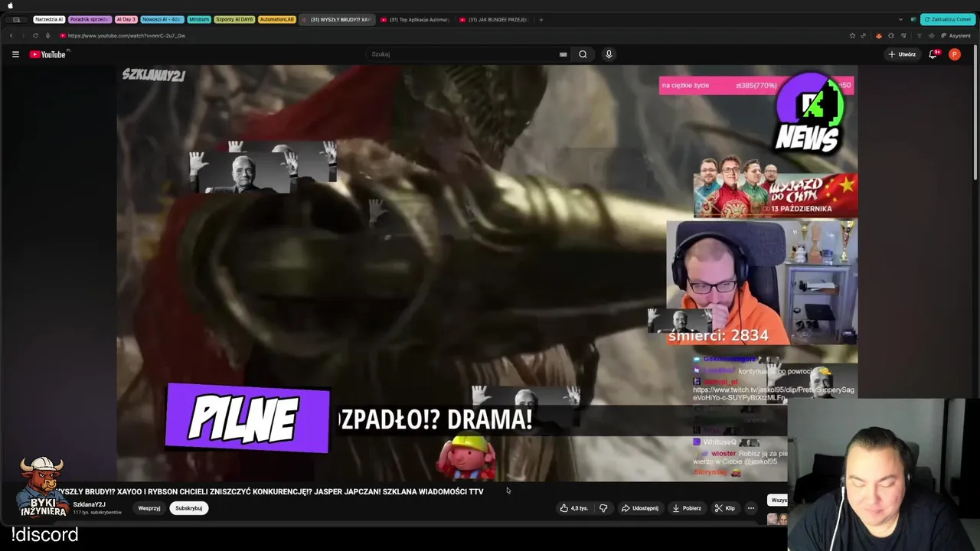This screenshot has width=980, height=551.
Task: Switch to the Poradnik sprzeda... tab
Action: coord(90,19)
